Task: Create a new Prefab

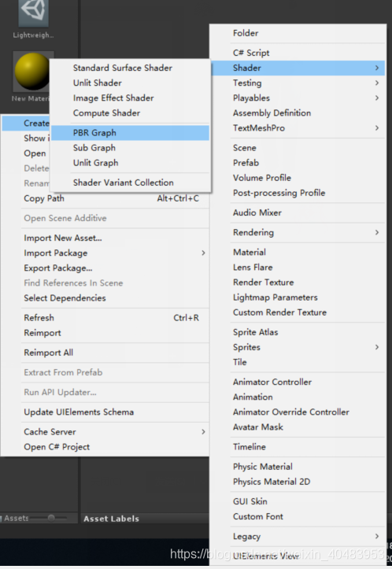Action: [298, 163]
